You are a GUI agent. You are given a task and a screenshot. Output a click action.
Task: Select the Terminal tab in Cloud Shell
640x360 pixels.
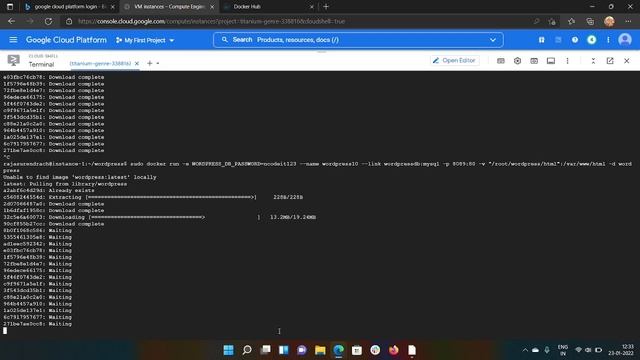(x=41, y=64)
